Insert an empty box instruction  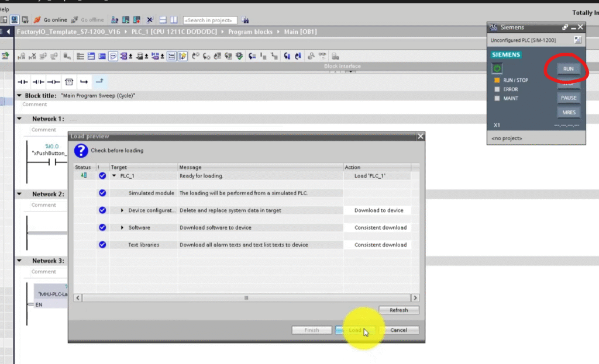coord(68,82)
